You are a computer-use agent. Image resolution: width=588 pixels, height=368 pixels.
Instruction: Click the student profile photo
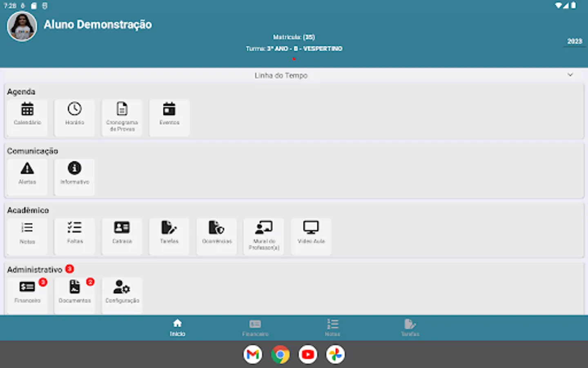(22, 26)
